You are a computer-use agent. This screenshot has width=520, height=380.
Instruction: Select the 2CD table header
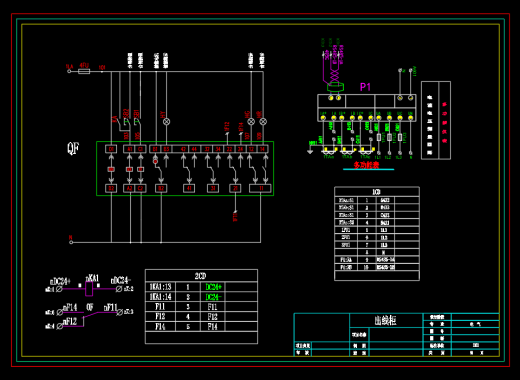(201, 276)
